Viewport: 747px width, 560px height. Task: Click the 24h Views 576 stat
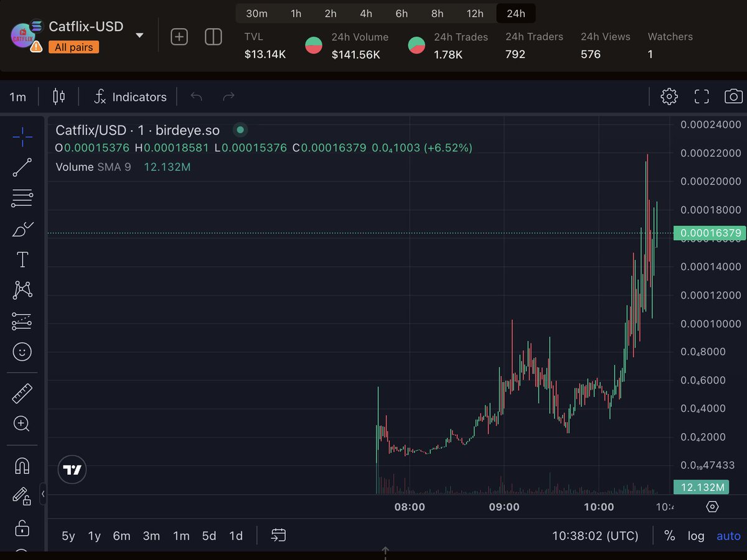pyautogui.click(x=606, y=45)
